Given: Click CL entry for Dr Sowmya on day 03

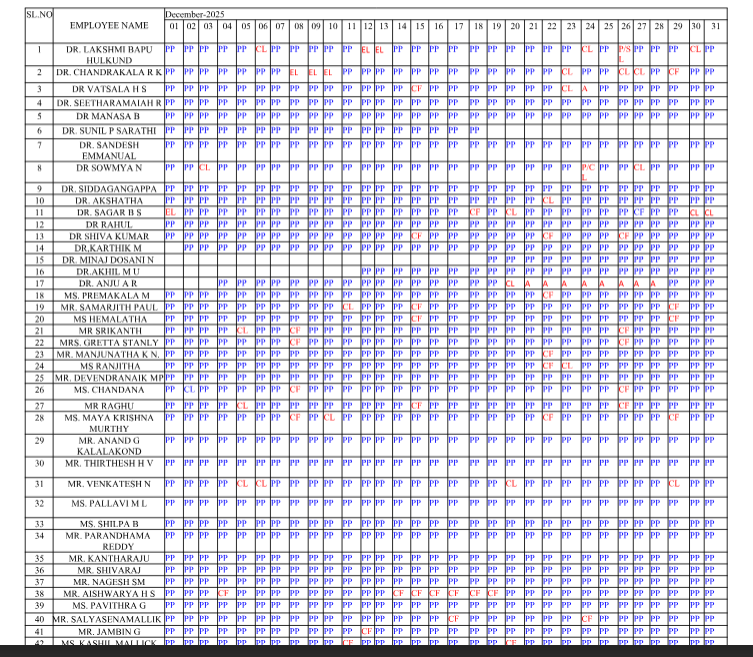Looking at the screenshot, I should (205, 167).
